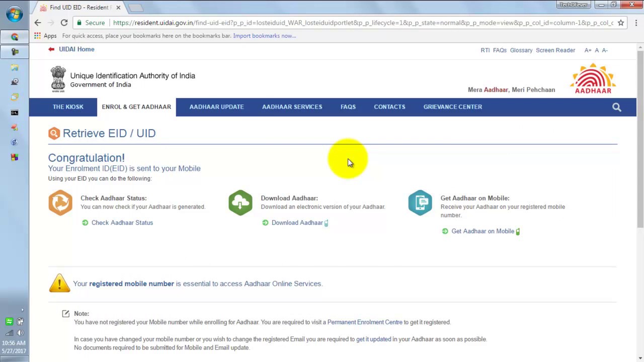Open AADHAAR UPDATE menu
Screen dimensions: 644x362
click(216, 107)
